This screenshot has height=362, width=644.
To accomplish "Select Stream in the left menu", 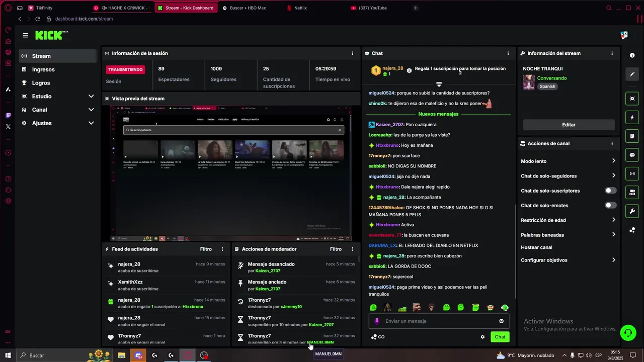I will coord(58,56).
